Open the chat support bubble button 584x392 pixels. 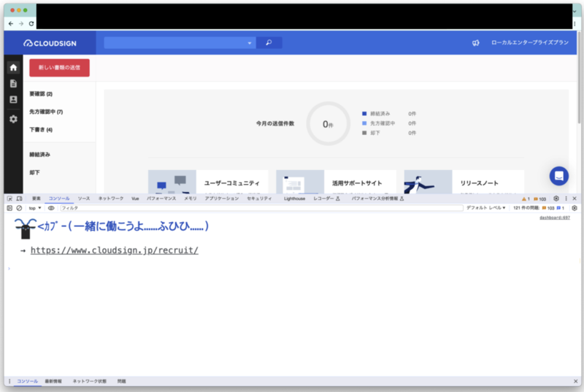click(x=558, y=176)
